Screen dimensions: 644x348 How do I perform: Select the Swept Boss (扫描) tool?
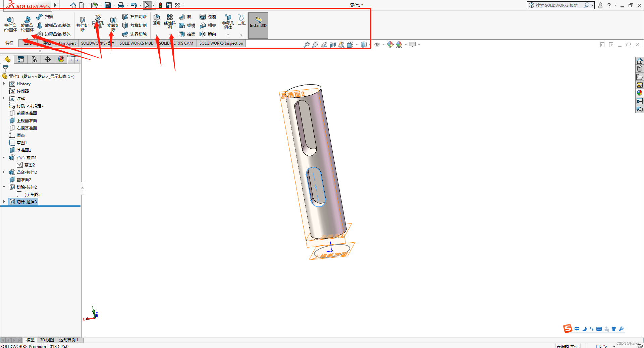tap(45, 16)
